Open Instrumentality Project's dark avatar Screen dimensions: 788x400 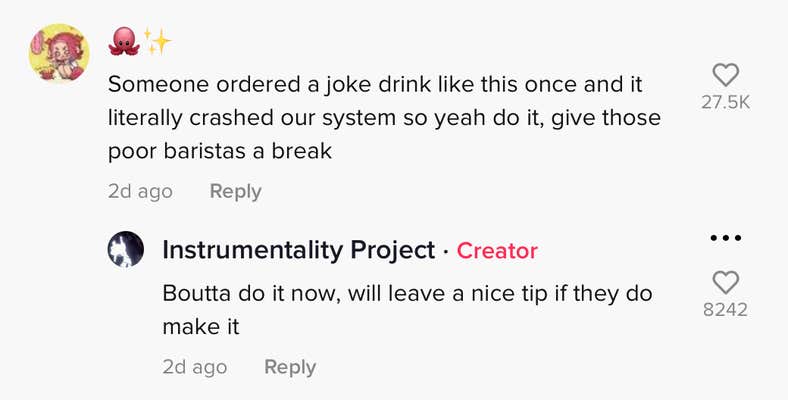126,250
